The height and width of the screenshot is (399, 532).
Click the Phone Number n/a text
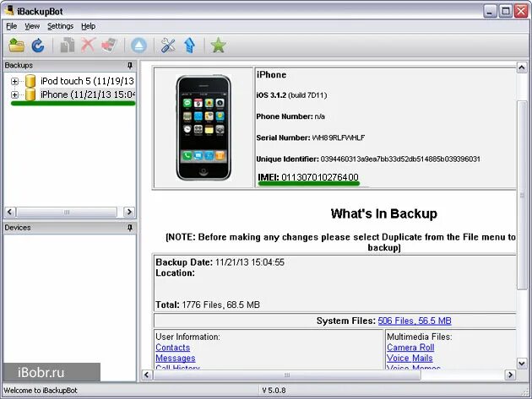click(x=290, y=116)
